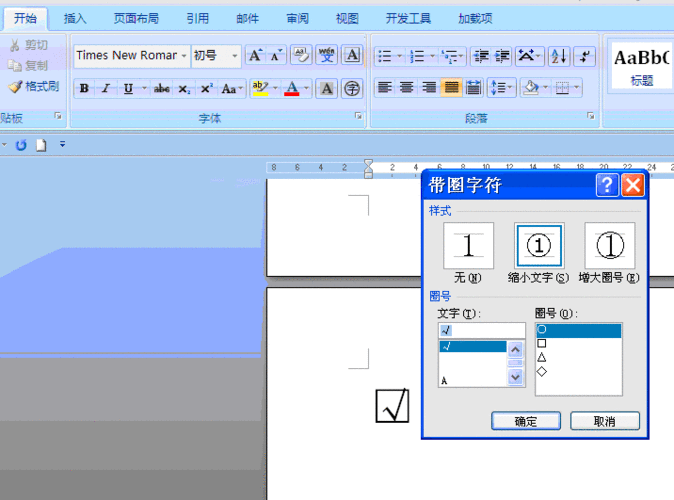Open the Font dialog launcher
The image size is (674, 500).
pyautogui.click(x=358, y=116)
